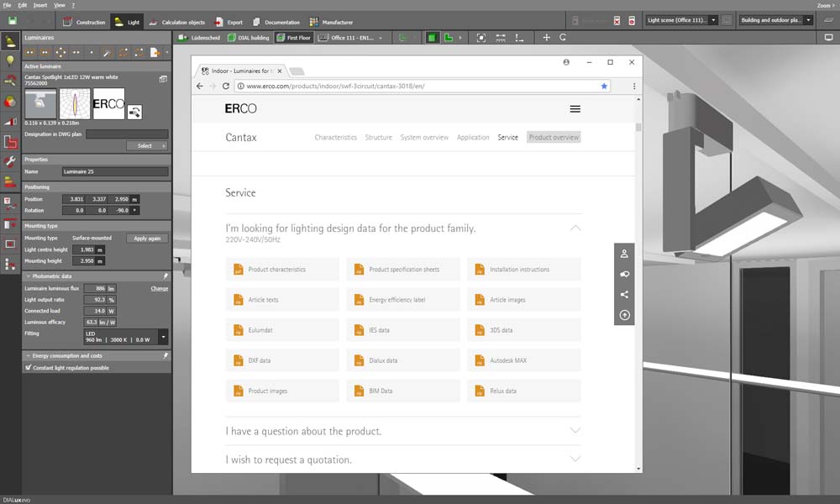Click the move/pan crosshair icon in view toolbar
This screenshot has height=504, width=840.
pyautogui.click(x=547, y=38)
